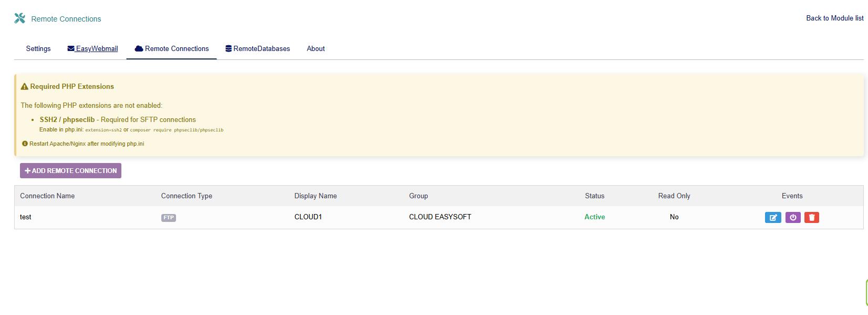Viewport: 868px width, 315px height.
Task: Click the composer require phpseclib/phpseclib snippet
Action: (x=177, y=130)
